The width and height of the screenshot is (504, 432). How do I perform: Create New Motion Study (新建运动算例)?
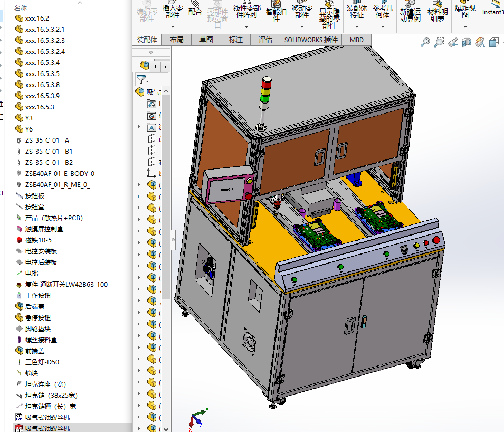[410, 11]
